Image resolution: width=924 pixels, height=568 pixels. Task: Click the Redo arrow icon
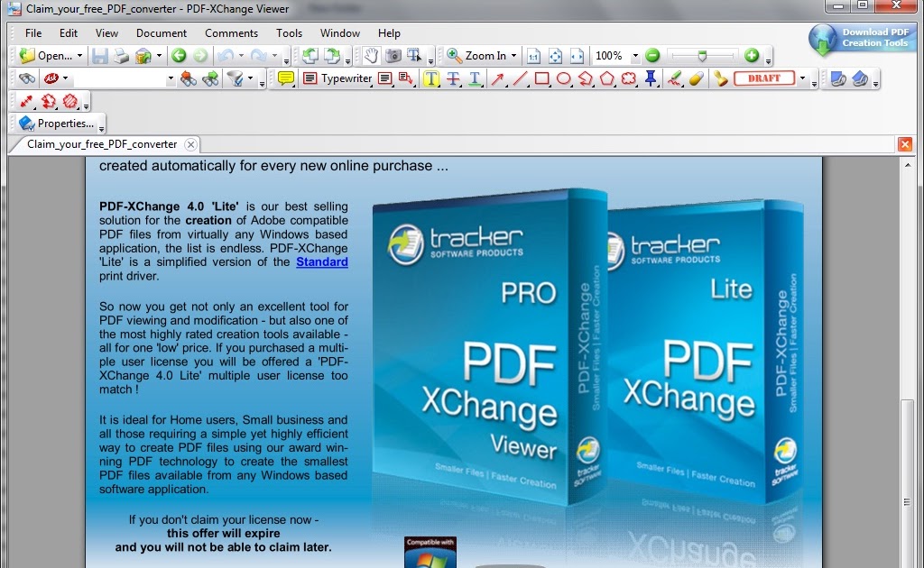point(259,55)
